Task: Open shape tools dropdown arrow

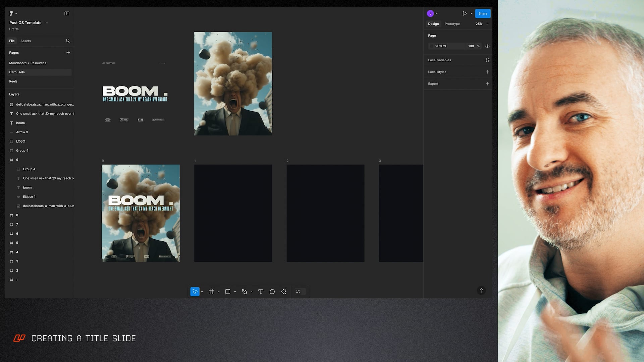Action: tap(235, 292)
